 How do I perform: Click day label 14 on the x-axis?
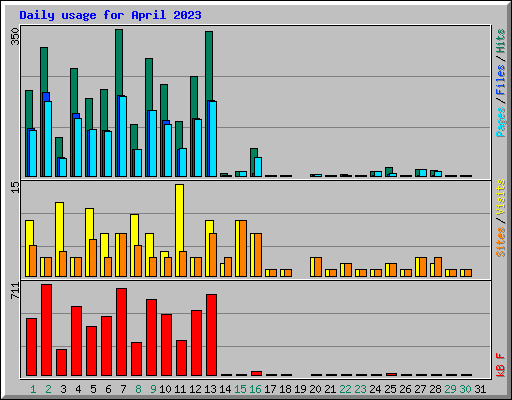coord(225,389)
